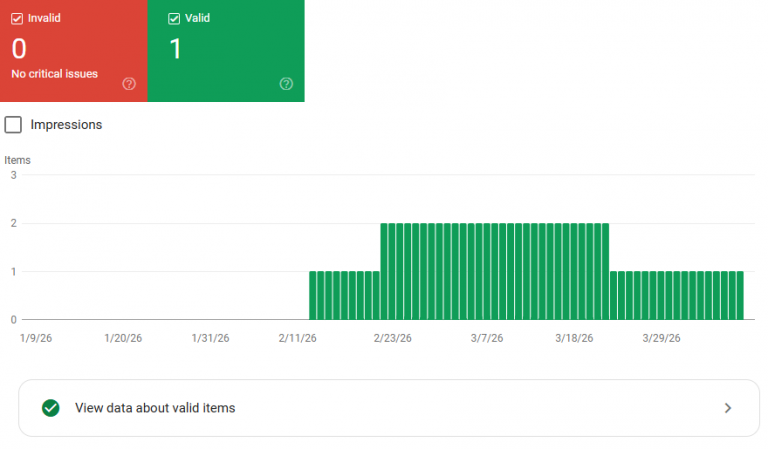Image resolution: width=768 pixels, height=449 pixels.
Task: Click the 3/29/26 date on chart axis
Action: tap(661, 338)
